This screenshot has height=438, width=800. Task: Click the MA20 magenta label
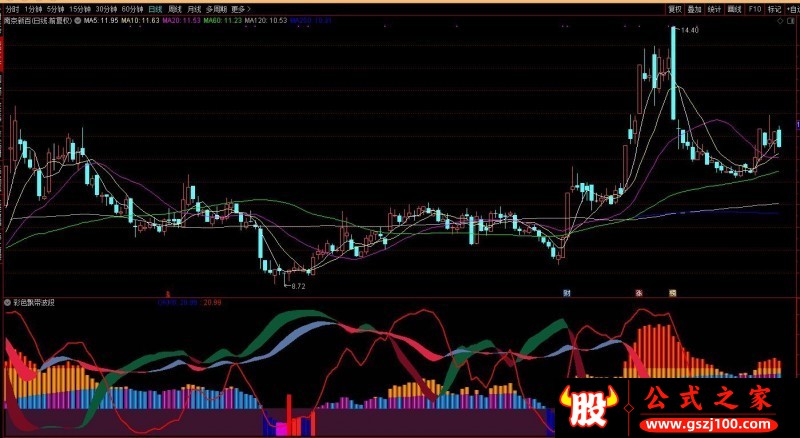tap(182, 21)
